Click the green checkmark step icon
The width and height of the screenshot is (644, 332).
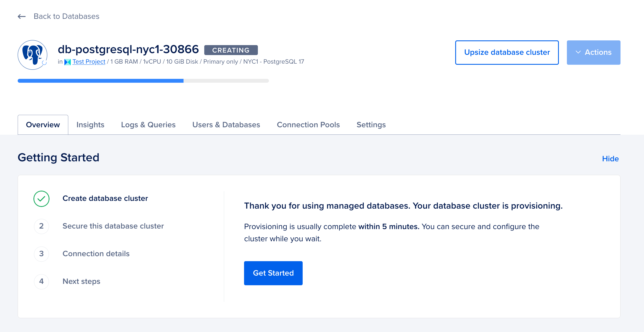[41, 199]
